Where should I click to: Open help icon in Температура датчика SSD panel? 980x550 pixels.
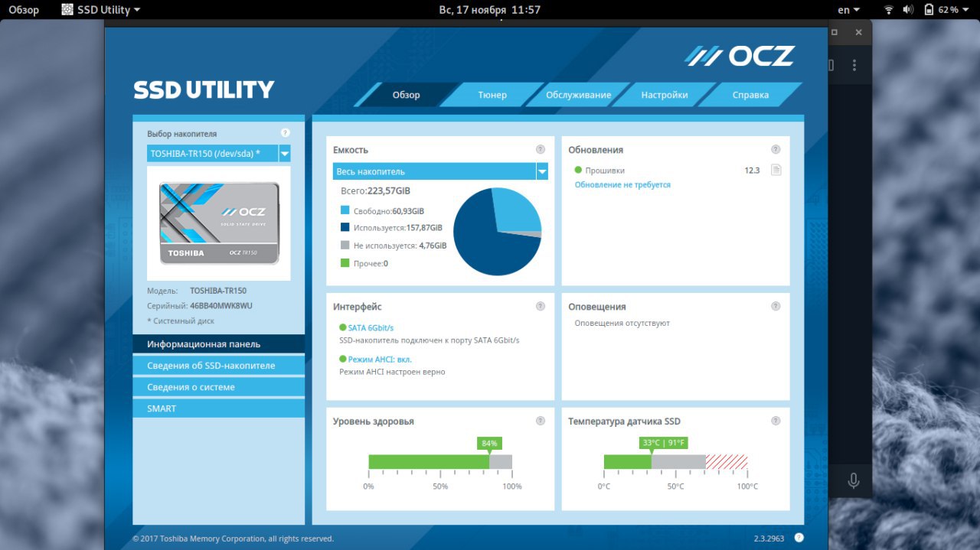(x=776, y=421)
